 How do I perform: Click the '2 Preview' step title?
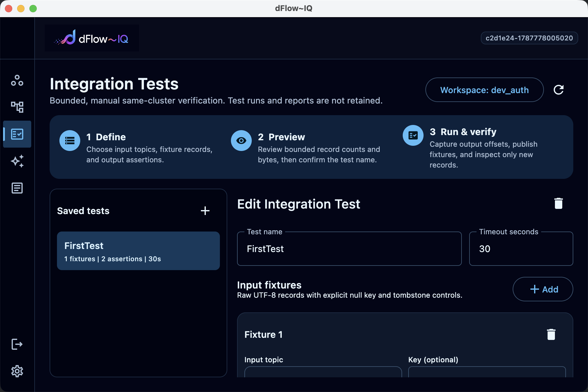pos(281,137)
